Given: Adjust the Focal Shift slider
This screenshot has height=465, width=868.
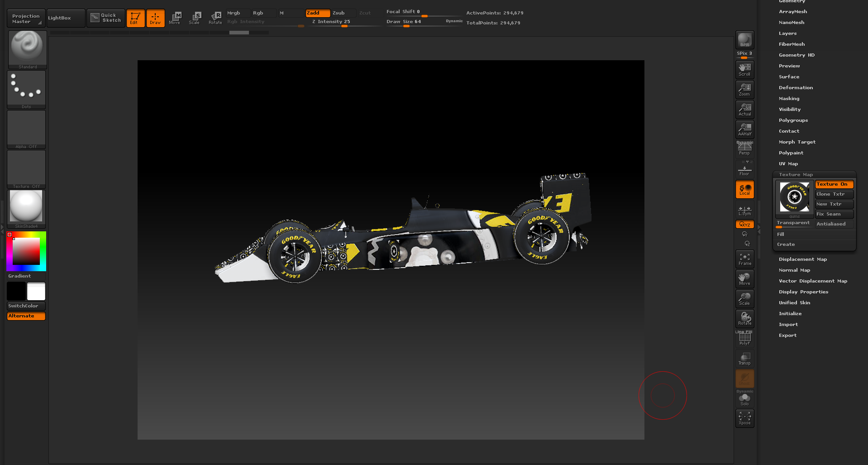Looking at the screenshot, I should (424, 12).
